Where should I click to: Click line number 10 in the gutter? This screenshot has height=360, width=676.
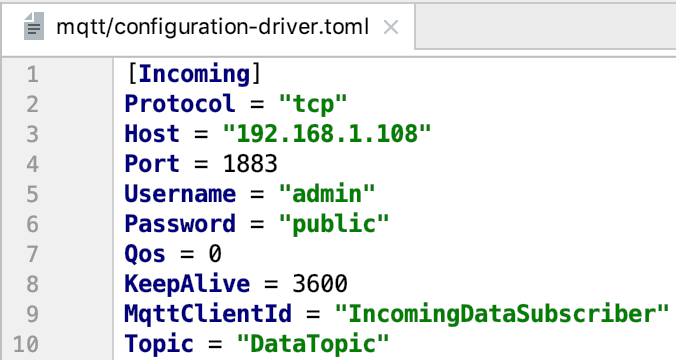tap(26, 344)
